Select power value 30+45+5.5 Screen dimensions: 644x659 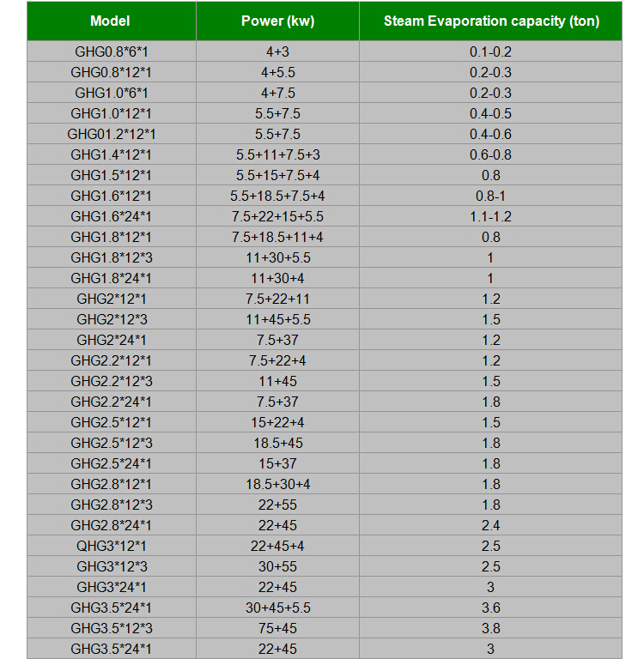click(277, 608)
